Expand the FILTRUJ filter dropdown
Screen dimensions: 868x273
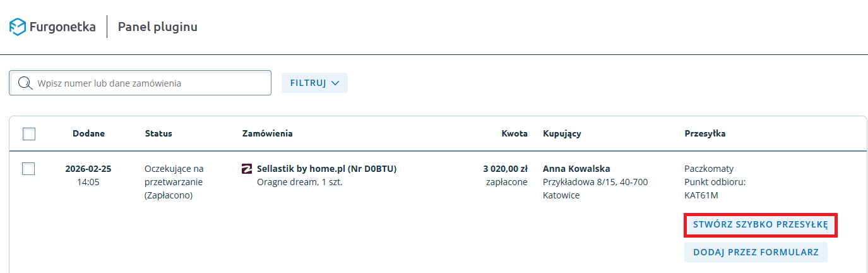[x=314, y=83]
